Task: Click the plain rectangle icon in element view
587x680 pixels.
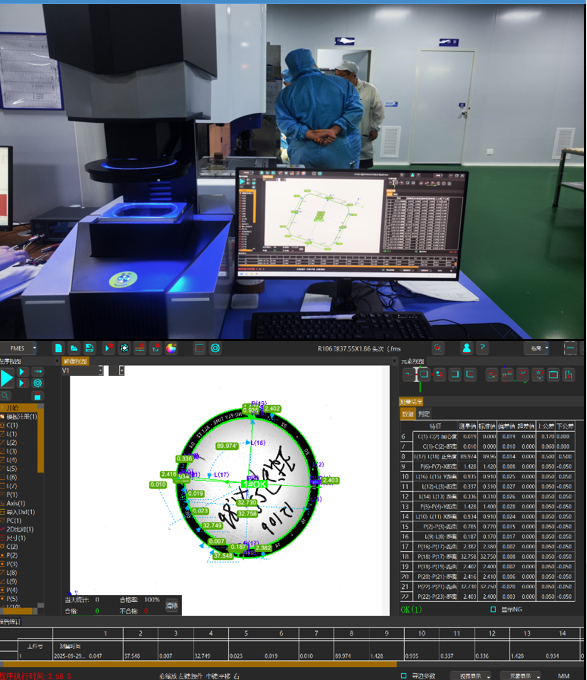Action: point(554,375)
